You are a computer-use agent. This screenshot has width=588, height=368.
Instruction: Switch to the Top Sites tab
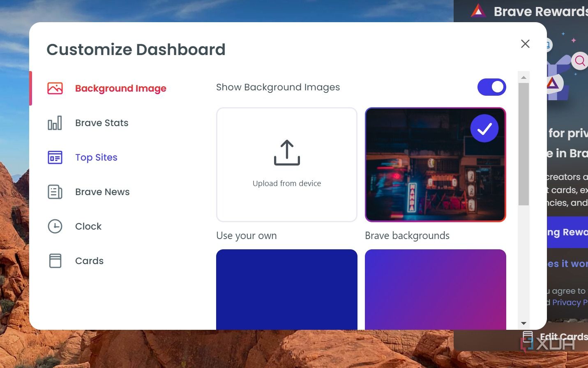pos(97,157)
